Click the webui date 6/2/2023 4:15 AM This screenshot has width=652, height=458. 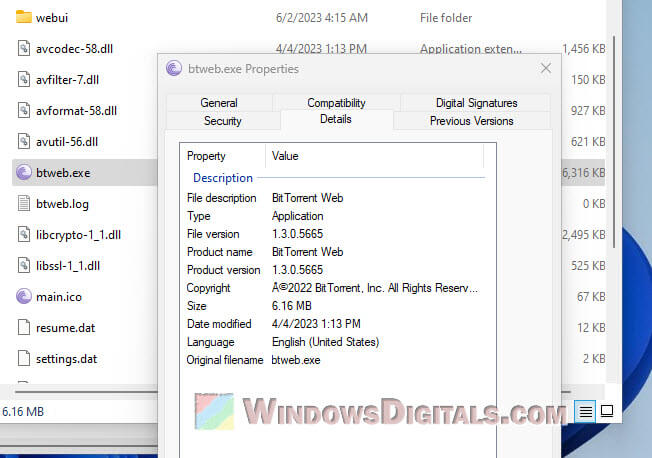coord(322,18)
